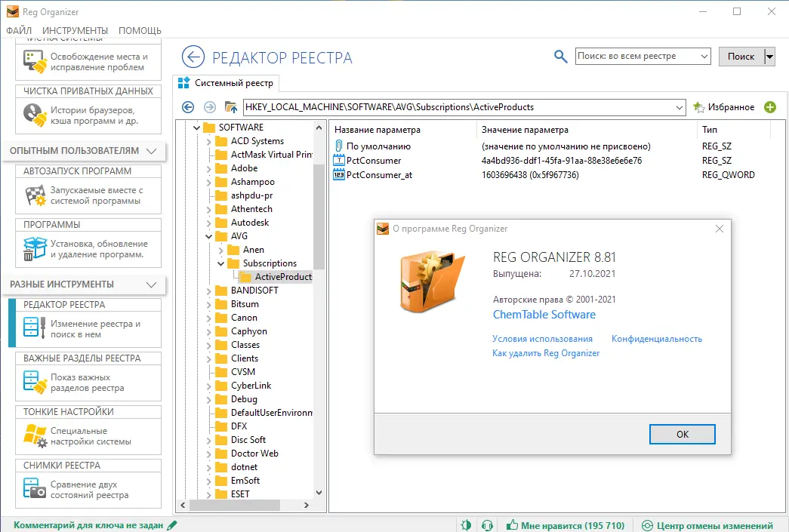Confirm About dialog with OK
789x532 pixels.
[x=682, y=434]
